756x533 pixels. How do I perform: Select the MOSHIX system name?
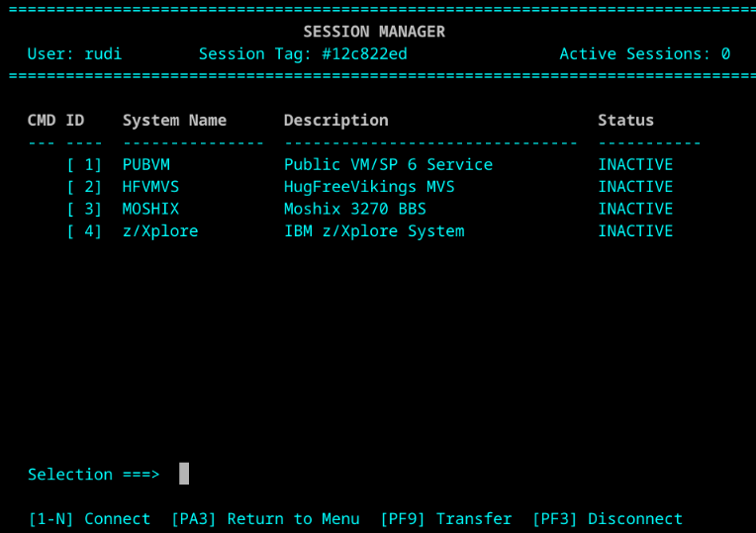coord(151,210)
